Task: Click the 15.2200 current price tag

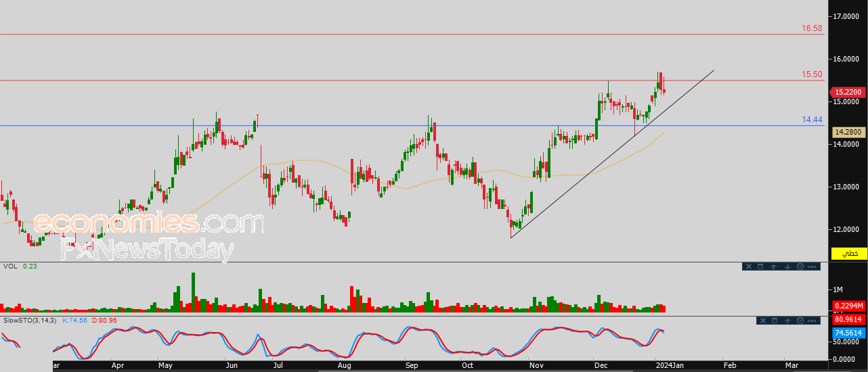Action: 848,92
